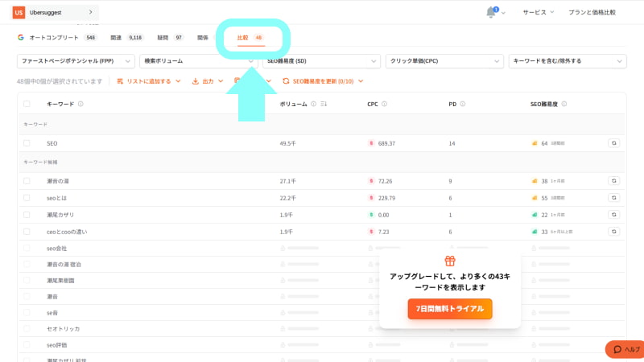Check the seo会社 row checkbox
644x362 pixels.
click(x=27, y=249)
